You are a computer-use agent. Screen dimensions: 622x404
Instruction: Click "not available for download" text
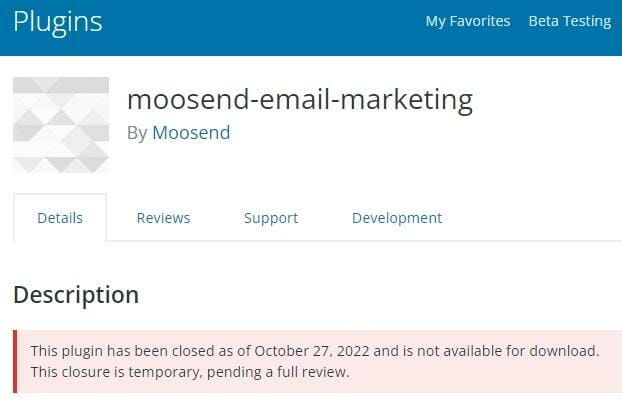click(x=518, y=351)
